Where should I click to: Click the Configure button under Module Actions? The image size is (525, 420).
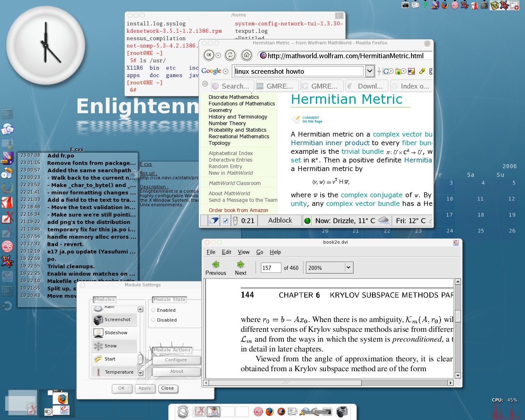[176, 360]
